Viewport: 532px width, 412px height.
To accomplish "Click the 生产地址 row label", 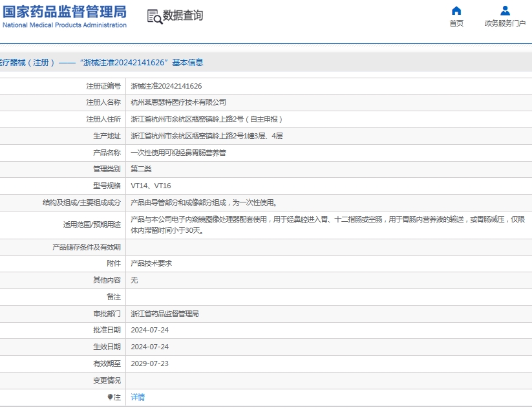I will tap(107, 136).
